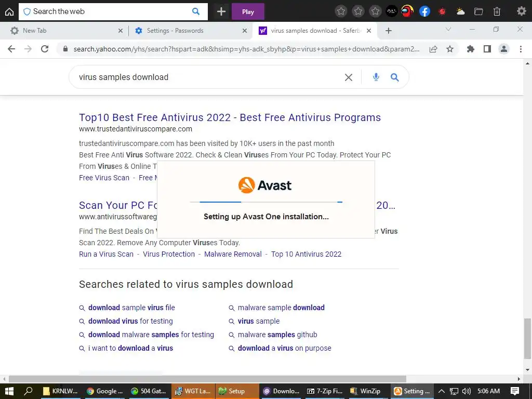Click the magnifier in Search the web box

196,11
